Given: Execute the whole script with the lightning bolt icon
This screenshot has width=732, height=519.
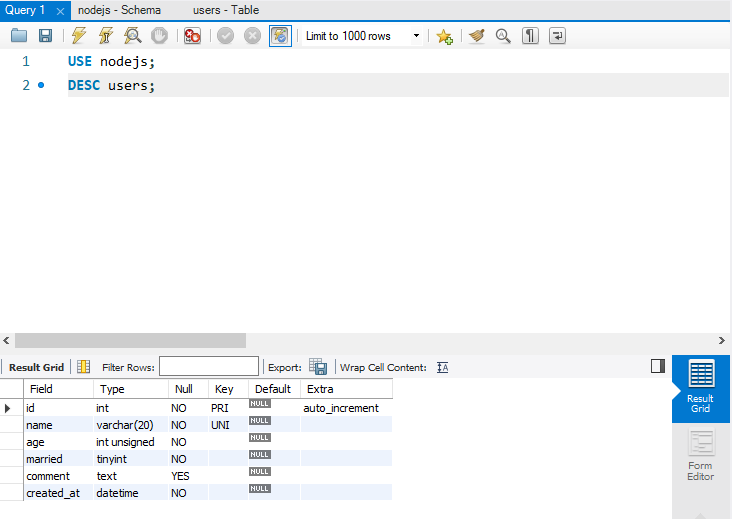Looking at the screenshot, I should [x=79, y=35].
